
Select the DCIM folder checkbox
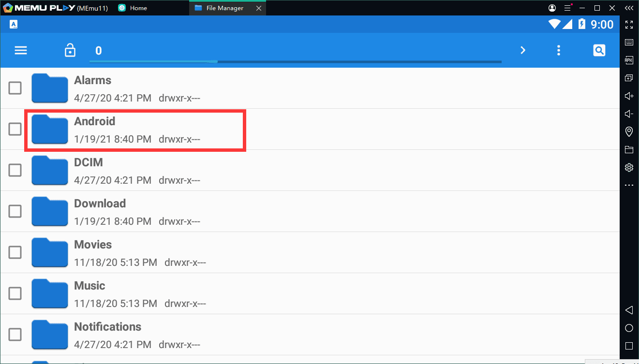(15, 170)
